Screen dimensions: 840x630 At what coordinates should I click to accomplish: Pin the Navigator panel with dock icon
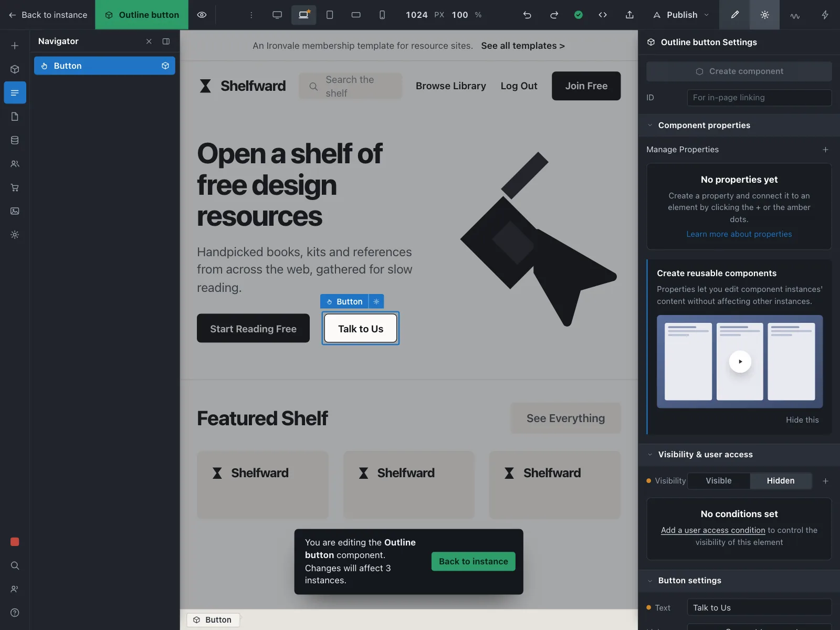pyautogui.click(x=166, y=41)
